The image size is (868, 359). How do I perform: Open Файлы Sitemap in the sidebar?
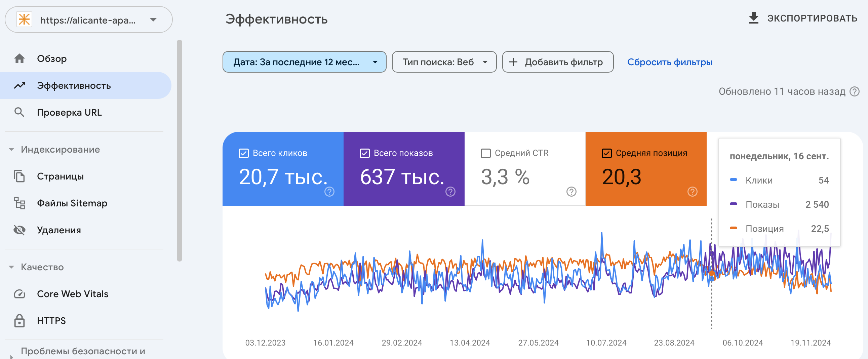[x=86, y=203]
